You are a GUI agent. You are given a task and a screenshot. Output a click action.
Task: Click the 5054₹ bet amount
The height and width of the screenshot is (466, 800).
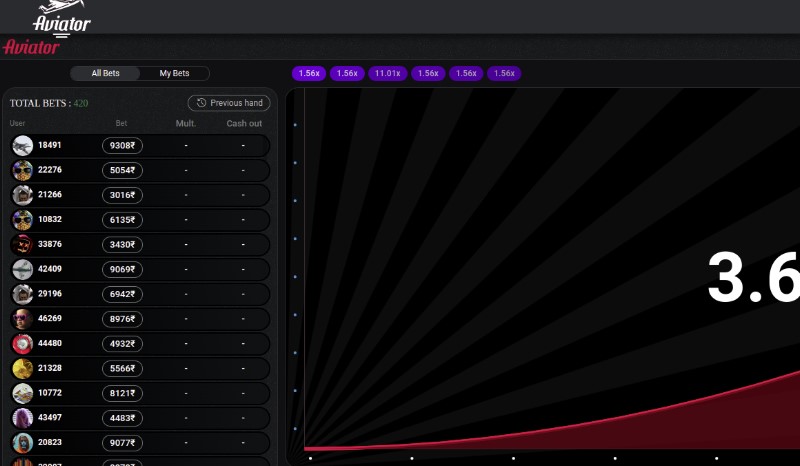click(122, 170)
